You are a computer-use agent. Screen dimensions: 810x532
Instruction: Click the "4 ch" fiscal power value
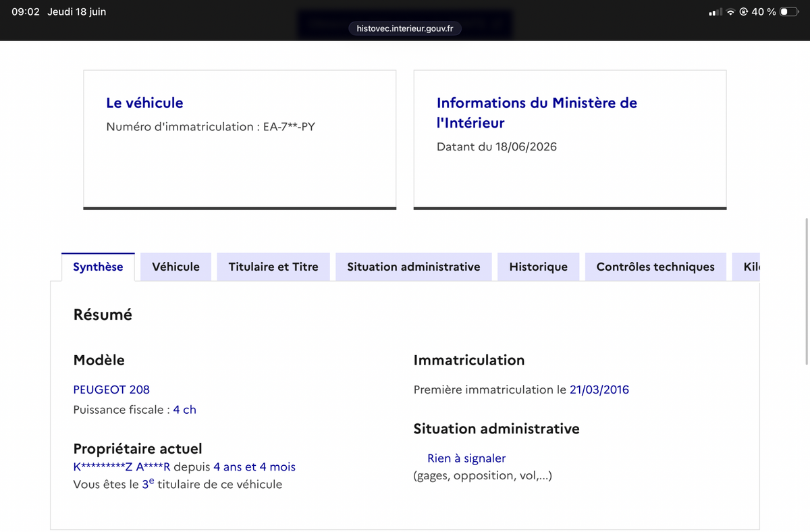click(185, 410)
